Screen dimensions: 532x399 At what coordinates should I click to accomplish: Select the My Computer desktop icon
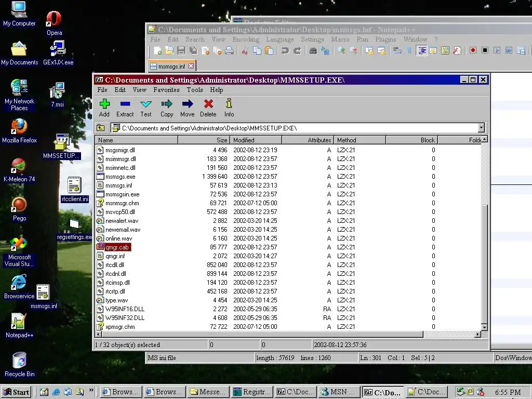[x=19, y=14]
